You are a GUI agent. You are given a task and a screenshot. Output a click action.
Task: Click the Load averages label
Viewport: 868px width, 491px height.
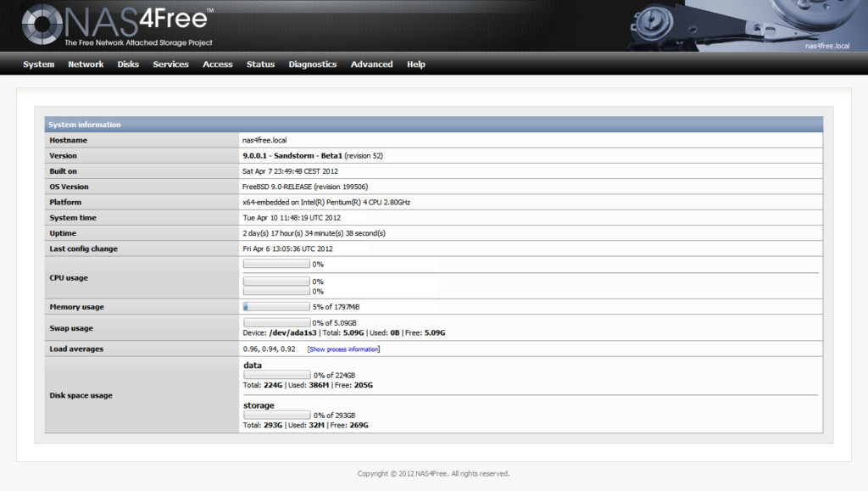coord(76,349)
